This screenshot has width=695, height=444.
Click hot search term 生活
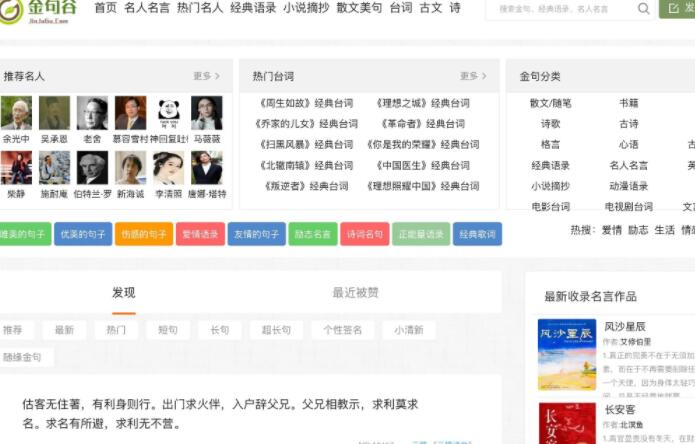click(664, 230)
